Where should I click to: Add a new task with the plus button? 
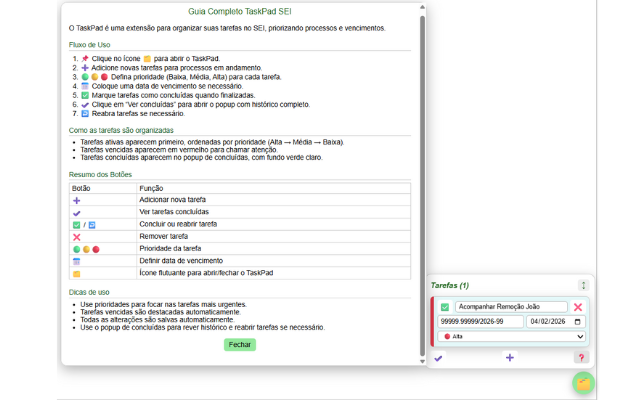[x=509, y=358]
